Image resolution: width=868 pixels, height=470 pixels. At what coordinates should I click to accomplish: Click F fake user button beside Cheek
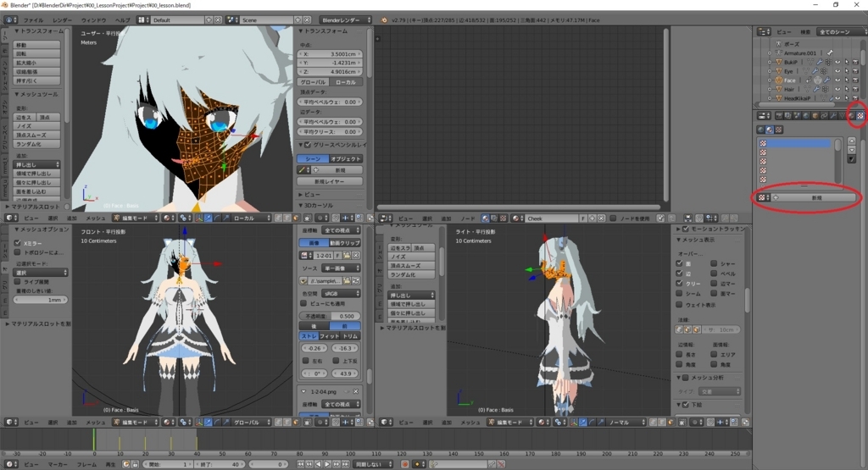point(583,218)
